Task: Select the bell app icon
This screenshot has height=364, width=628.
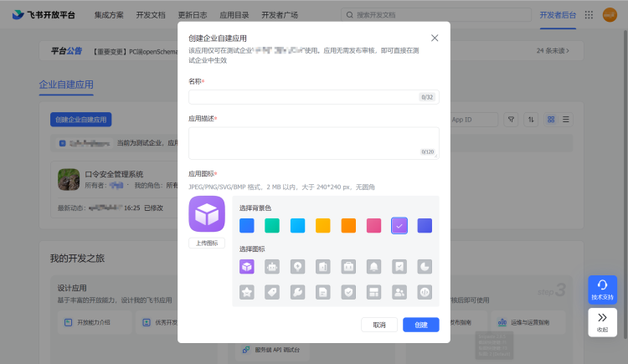Action: click(x=373, y=267)
